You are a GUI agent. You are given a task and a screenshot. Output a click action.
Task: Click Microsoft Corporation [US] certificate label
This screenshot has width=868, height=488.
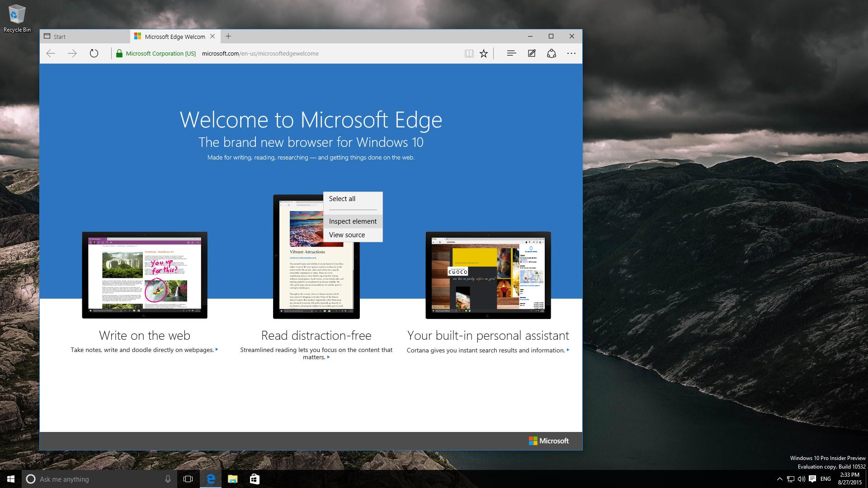tap(161, 53)
